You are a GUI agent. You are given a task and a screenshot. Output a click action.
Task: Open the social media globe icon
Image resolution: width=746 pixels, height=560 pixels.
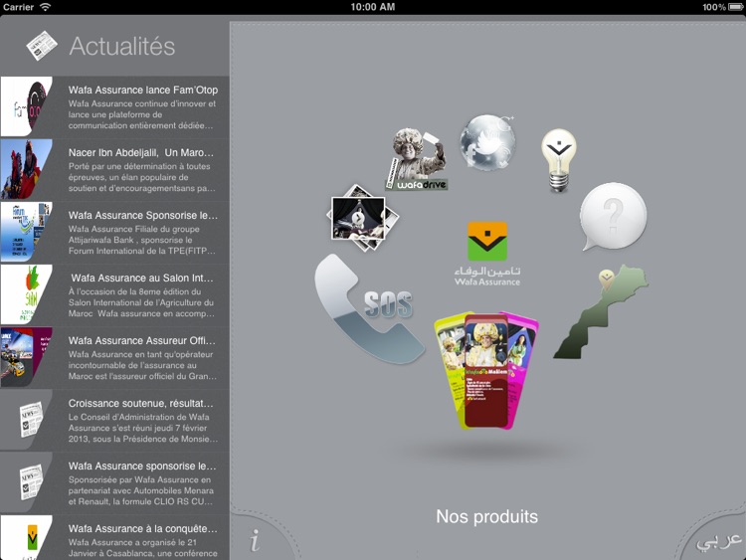pyautogui.click(x=487, y=142)
